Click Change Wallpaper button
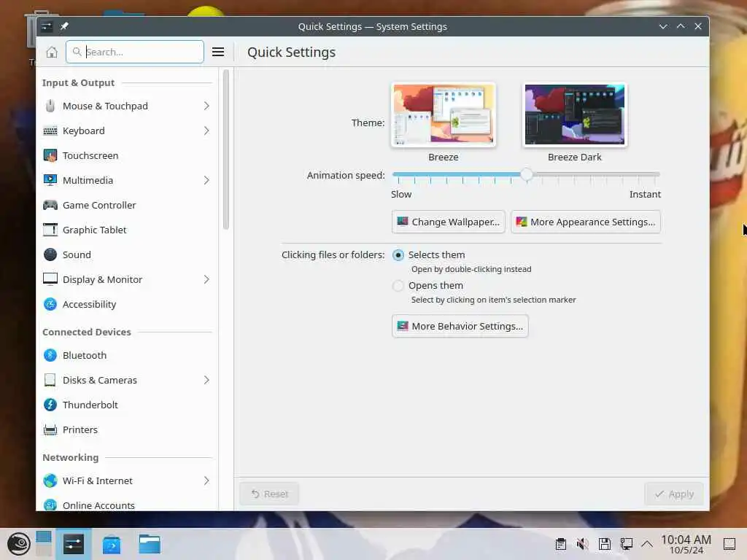The height and width of the screenshot is (560, 747). [448, 222]
